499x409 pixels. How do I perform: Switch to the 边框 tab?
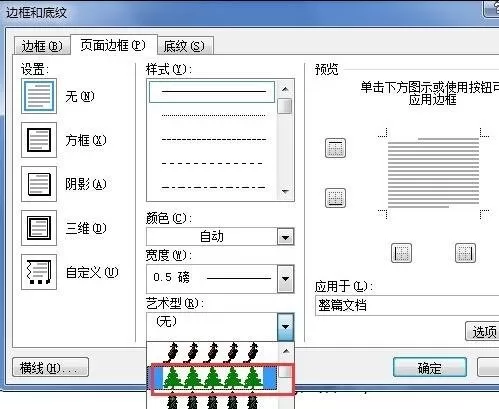click(x=42, y=46)
